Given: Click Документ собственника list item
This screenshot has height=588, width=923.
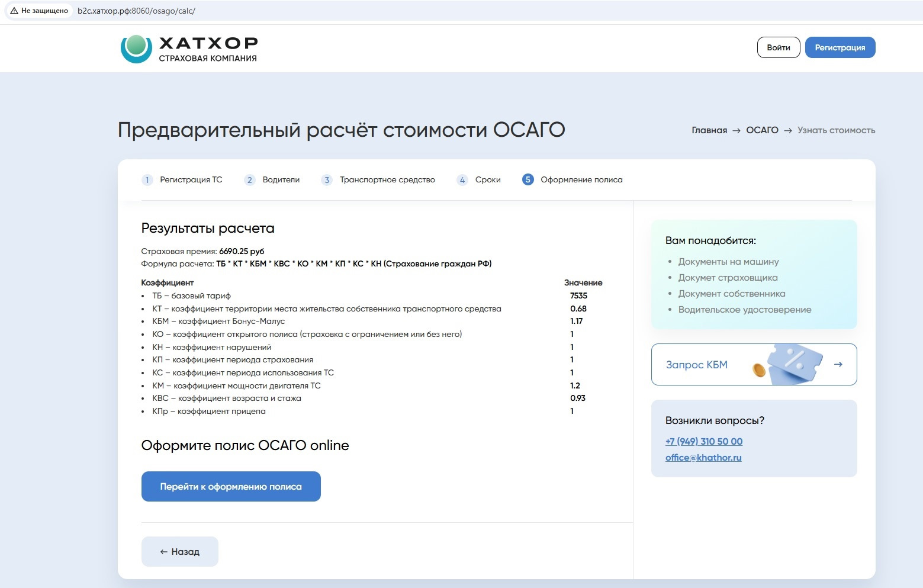Looking at the screenshot, I should click(732, 294).
